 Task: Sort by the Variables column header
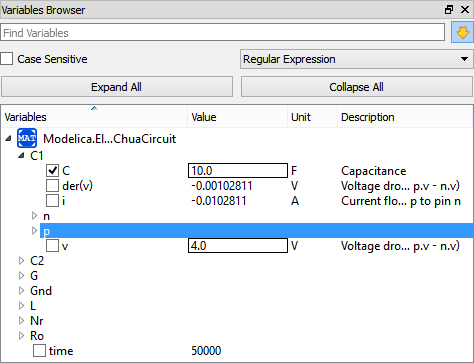click(x=94, y=117)
